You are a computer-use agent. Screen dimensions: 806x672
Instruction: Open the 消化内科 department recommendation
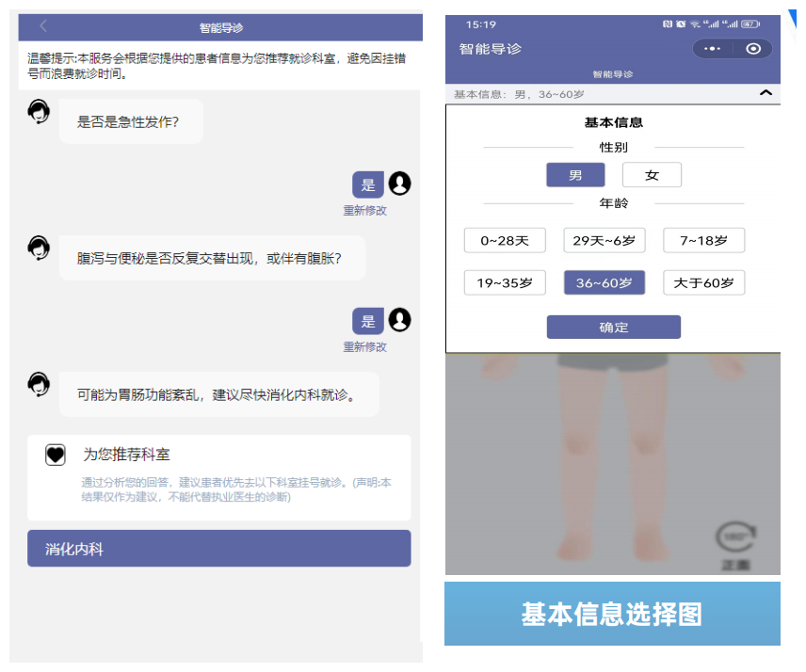tap(218, 548)
